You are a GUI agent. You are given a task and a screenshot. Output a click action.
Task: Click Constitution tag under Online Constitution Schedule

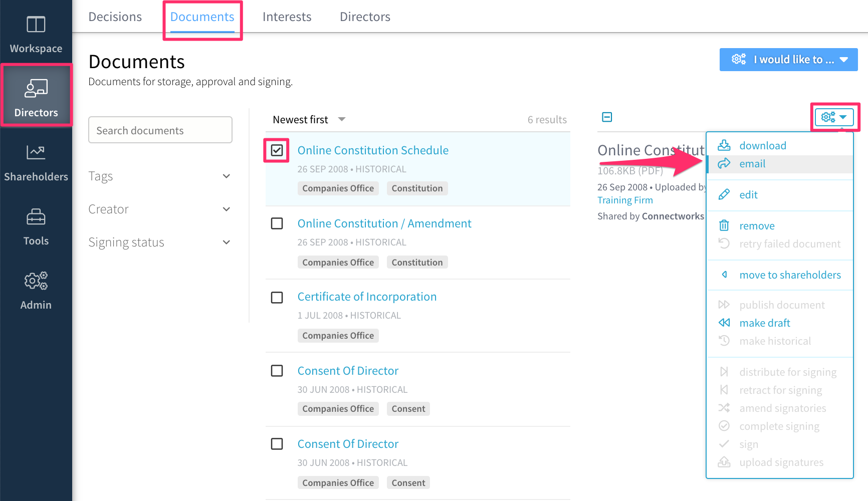tap(417, 188)
